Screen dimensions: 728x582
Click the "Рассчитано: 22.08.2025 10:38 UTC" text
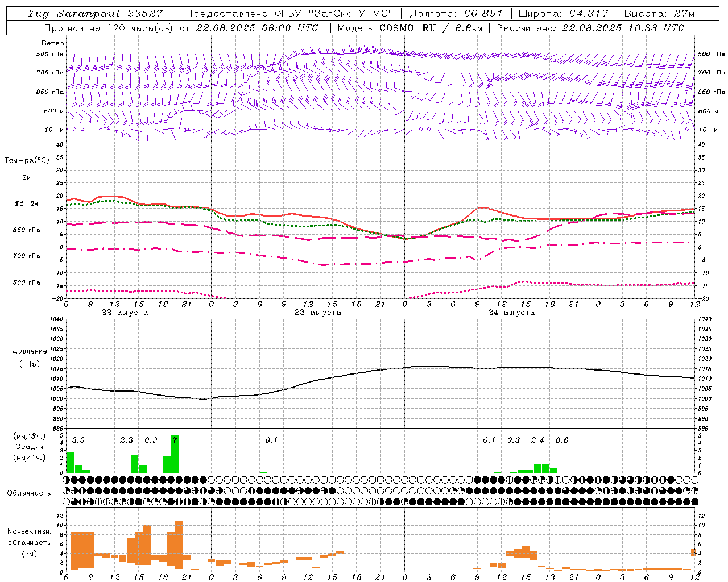590,28
